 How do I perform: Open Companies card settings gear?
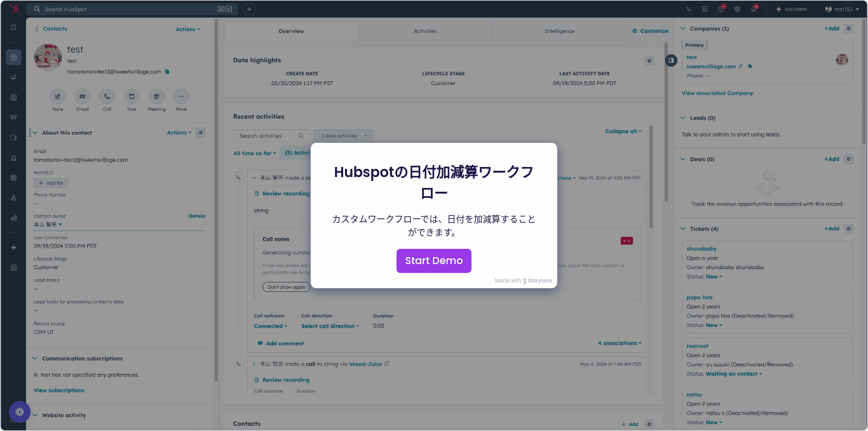[848, 29]
